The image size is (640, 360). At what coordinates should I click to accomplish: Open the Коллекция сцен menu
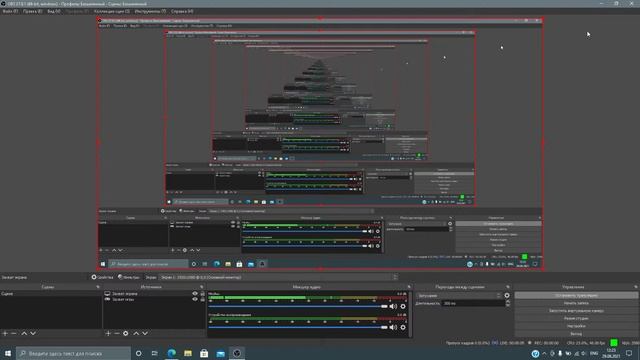111,11
